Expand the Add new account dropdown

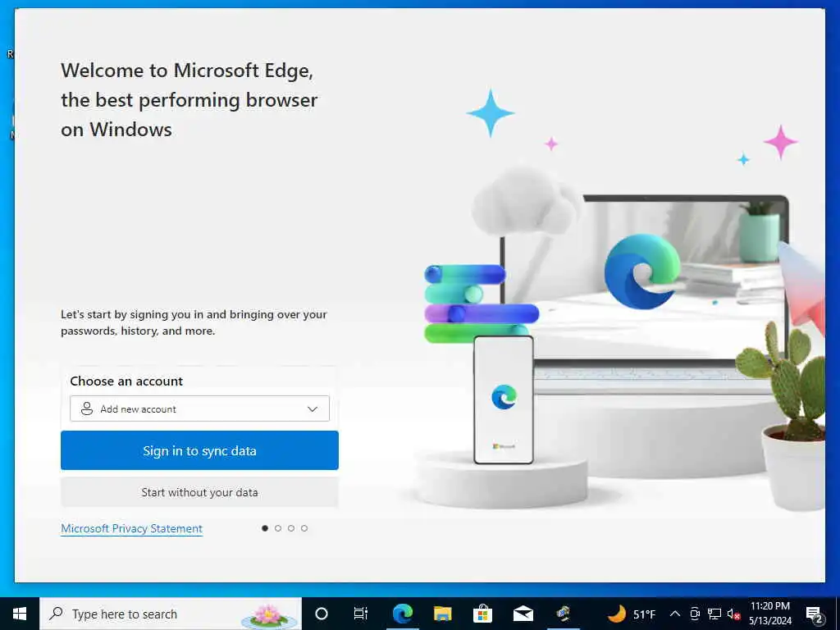(199, 409)
